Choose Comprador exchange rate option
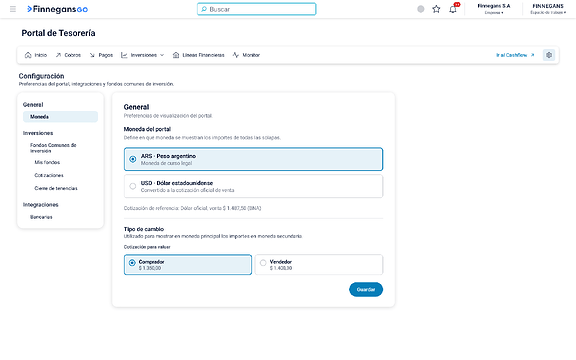This screenshot has height=360, width=576. click(x=188, y=264)
